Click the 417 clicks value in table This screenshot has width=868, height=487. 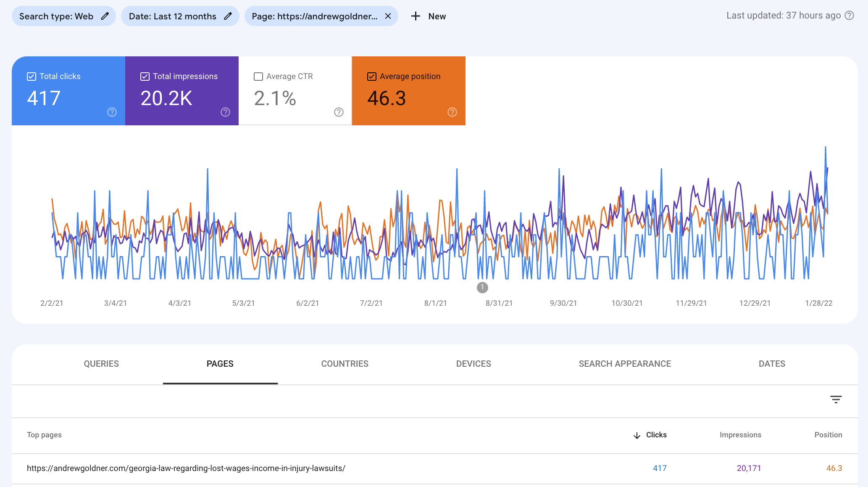pos(660,468)
